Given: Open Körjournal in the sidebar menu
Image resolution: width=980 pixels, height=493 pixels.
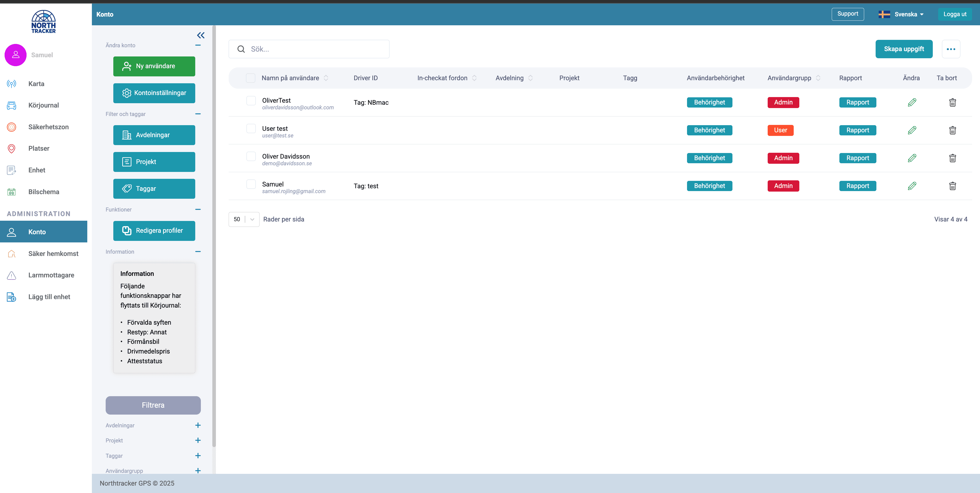Looking at the screenshot, I should tap(43, 105).
